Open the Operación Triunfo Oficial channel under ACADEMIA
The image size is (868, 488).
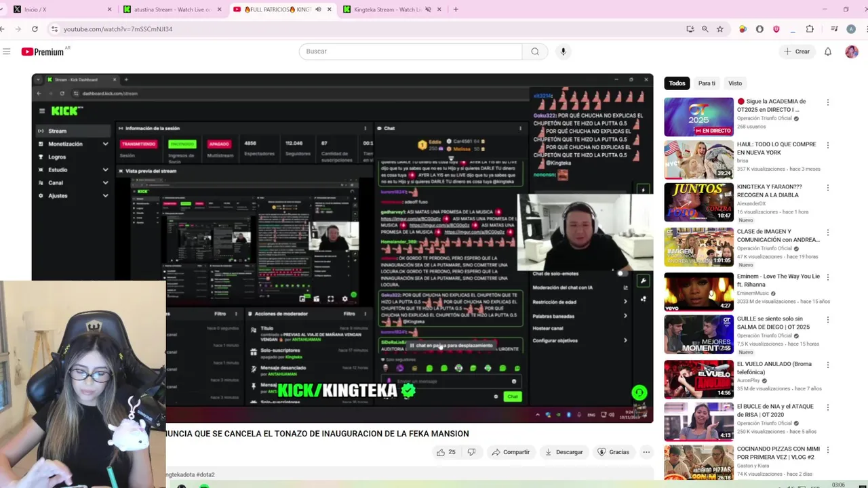tap(764, 118)
